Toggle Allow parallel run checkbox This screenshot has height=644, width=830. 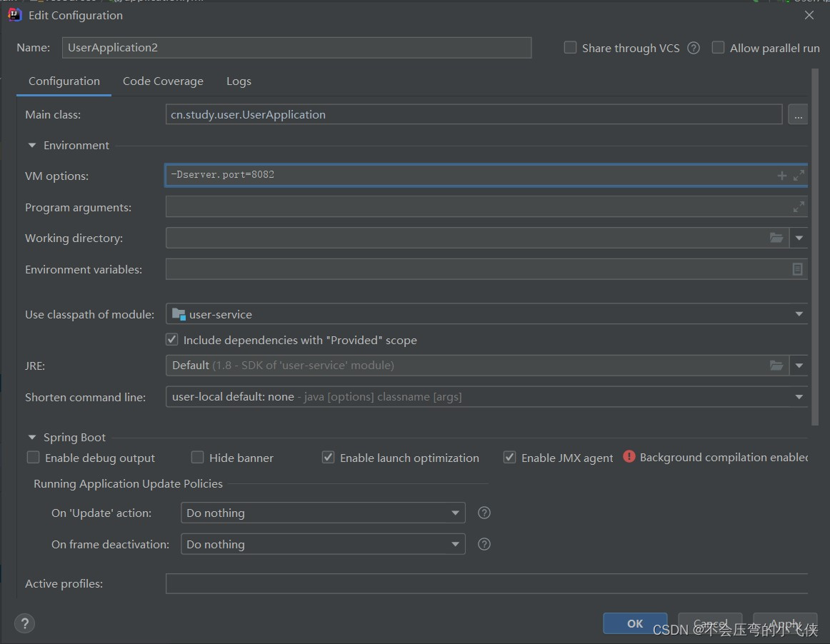(x=718, y=48)
